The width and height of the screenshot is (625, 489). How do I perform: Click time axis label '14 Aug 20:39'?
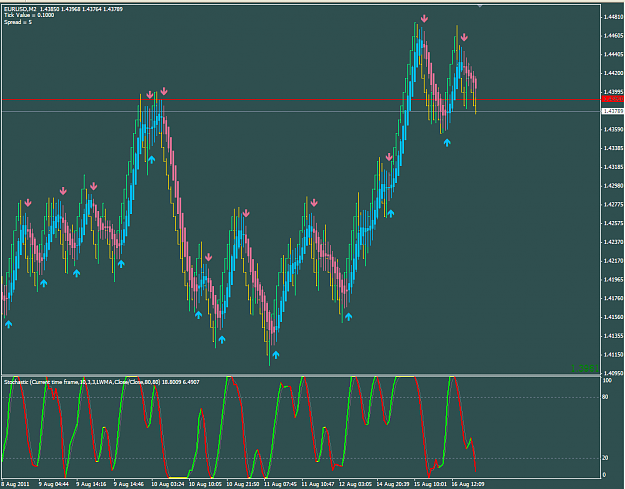tap(393, 484)
